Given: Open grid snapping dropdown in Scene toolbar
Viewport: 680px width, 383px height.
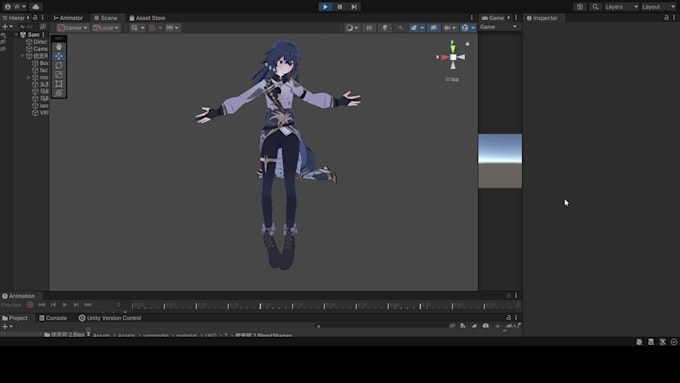Looking at the screenshot, I should tap(138, 28).
